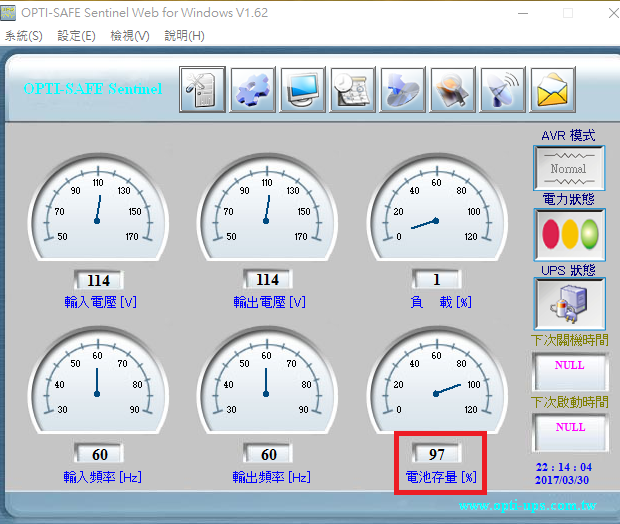Viewport: 620px width, 524px height.
Task: Open the computer monitor toolbar icon
Action: pyautogui.click(x=302, y=89)
